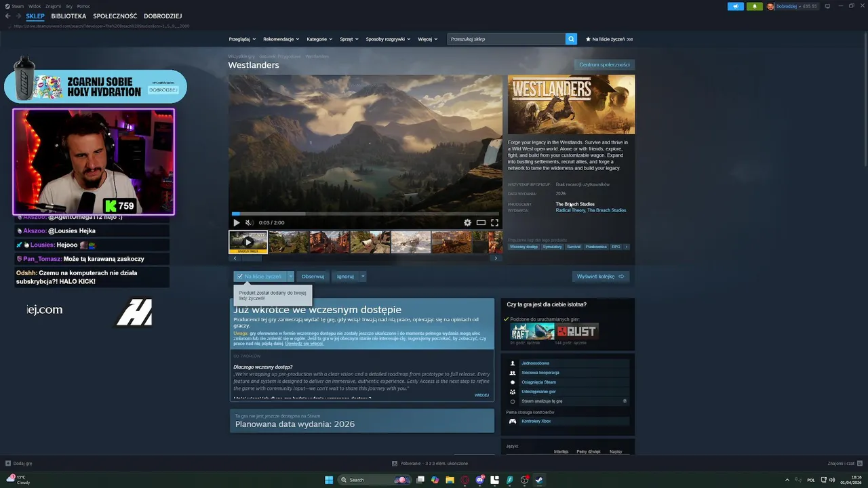Open the wishlist button dropdown arrow
This screenshot has height=488, width=868.
pos(290,277)
